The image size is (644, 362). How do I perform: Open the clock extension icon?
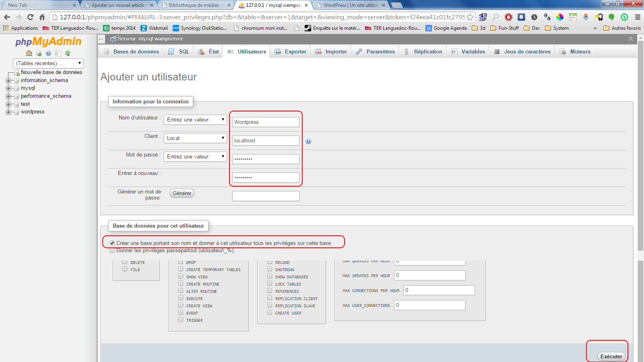(534, 17)
